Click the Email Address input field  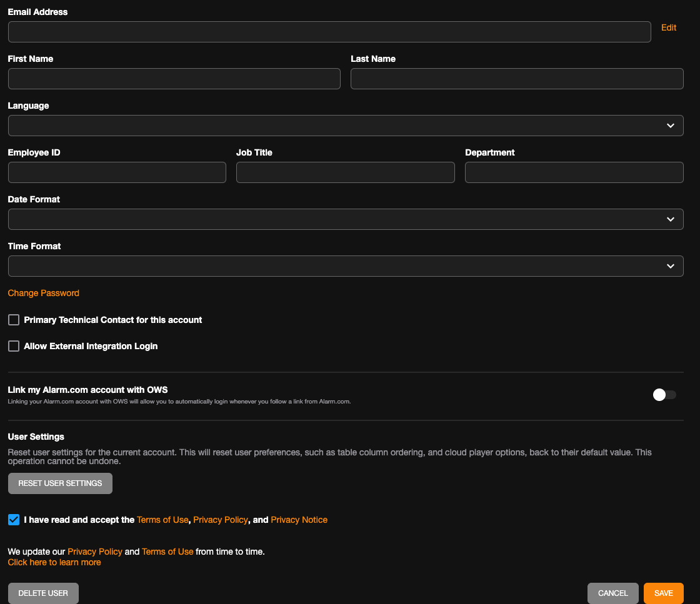[329, 32]
